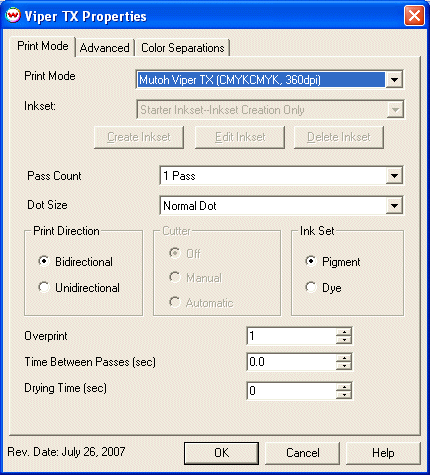Screen dimensions: 430x475
Task: Click the Overprint value field
Action: pyautogui.click(x=292, y=336)
